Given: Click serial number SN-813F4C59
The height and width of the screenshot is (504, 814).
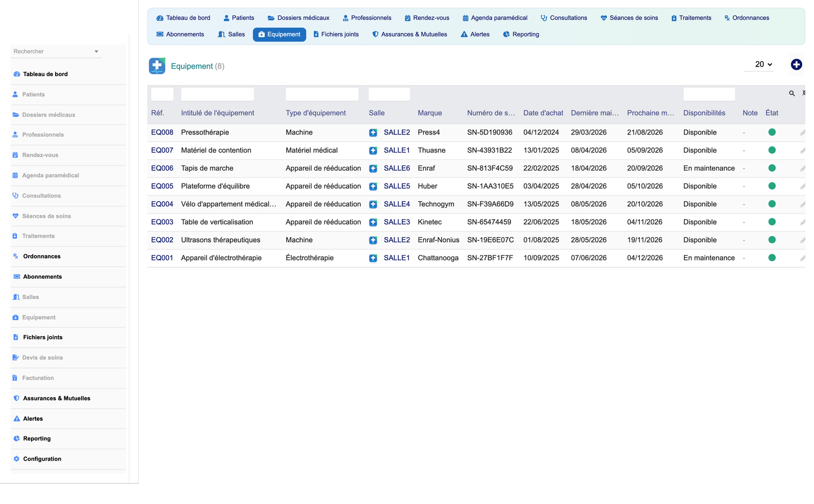Looking at the screenshot, I should click(490, 168).
